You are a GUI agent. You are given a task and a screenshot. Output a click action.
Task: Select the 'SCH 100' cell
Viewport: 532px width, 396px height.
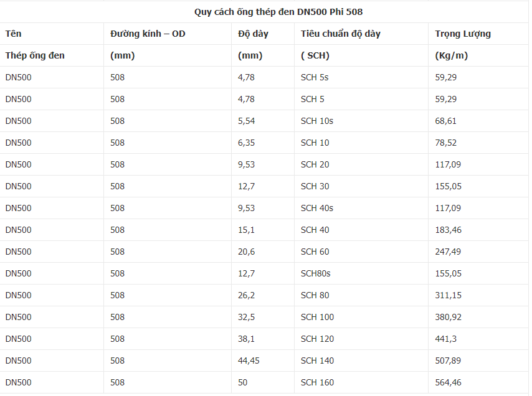tap(317, 317)
